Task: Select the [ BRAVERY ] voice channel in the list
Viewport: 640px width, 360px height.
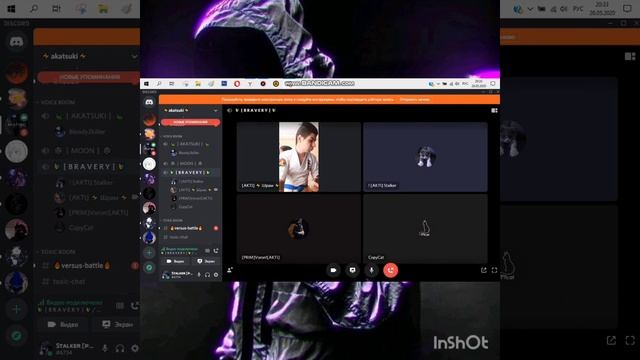Action: [190, 173]
